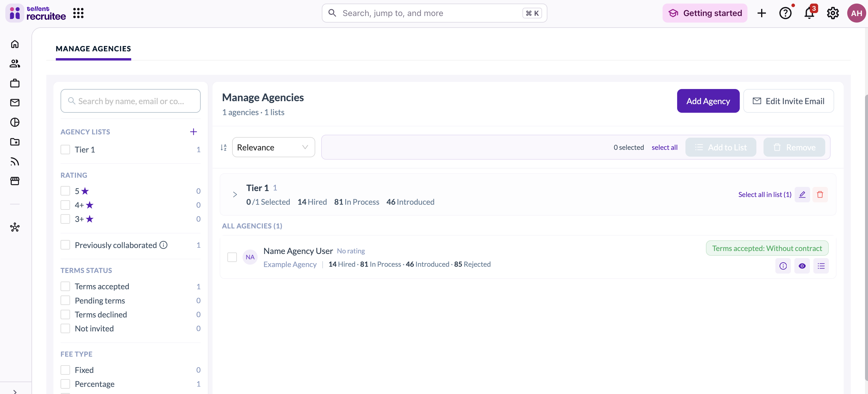
Task: Check Previously collaborated filter
Action: tap(65, 245)
